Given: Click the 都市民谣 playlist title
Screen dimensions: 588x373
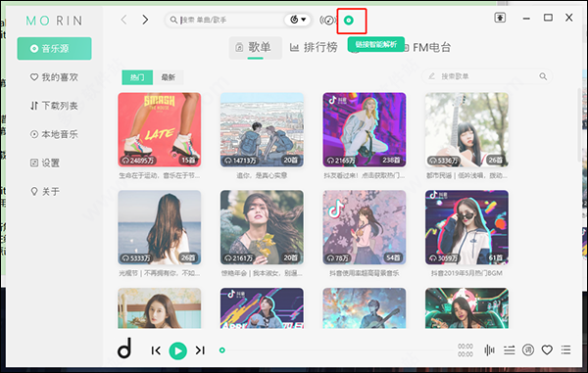Looking at the screenshot, I should pos(466,175).
